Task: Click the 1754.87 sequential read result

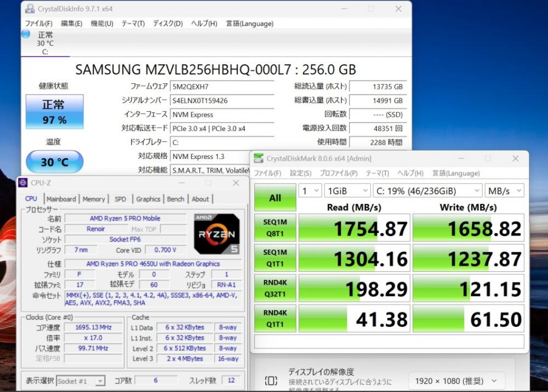Action: coord(355,228)
